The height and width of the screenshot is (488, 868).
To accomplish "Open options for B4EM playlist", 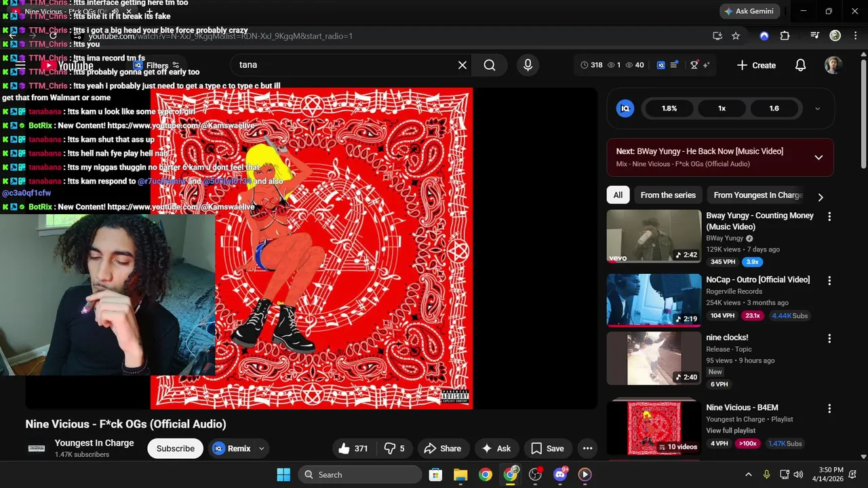I will 829,409.
